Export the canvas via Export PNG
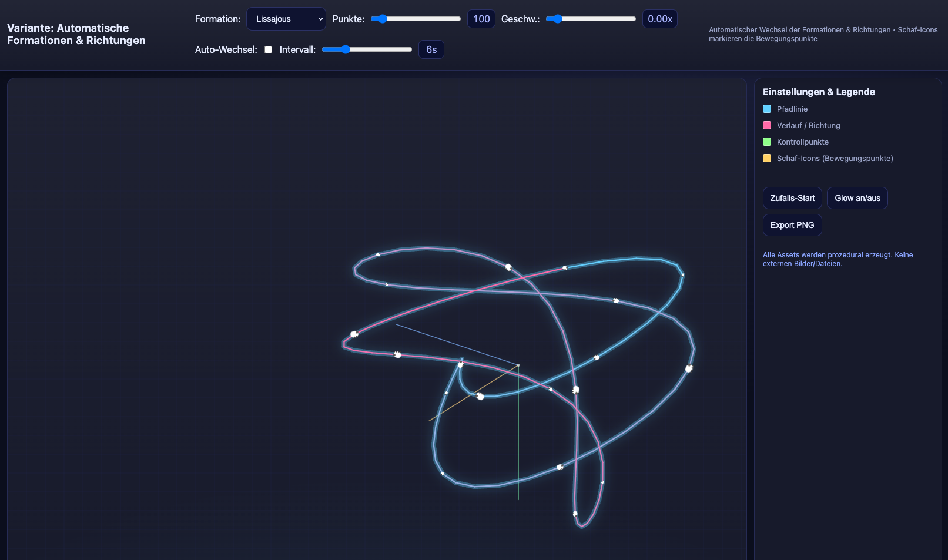Viewport: 948px width, 560px height. tap(792, 225)
